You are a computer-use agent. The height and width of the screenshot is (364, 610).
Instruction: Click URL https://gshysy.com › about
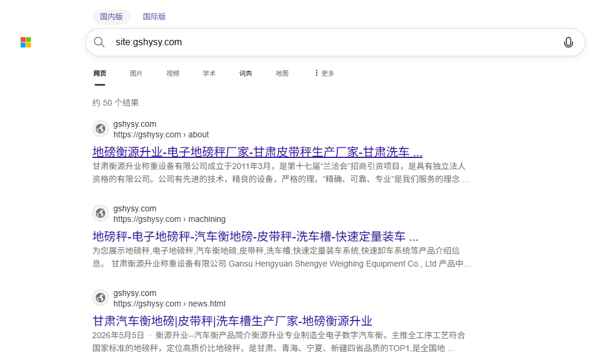[161, 134]
